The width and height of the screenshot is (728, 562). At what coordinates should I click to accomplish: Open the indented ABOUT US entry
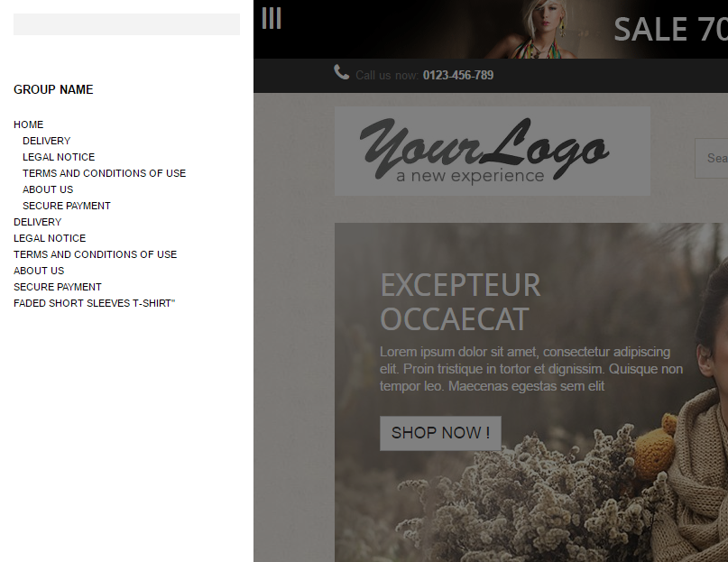48,189
